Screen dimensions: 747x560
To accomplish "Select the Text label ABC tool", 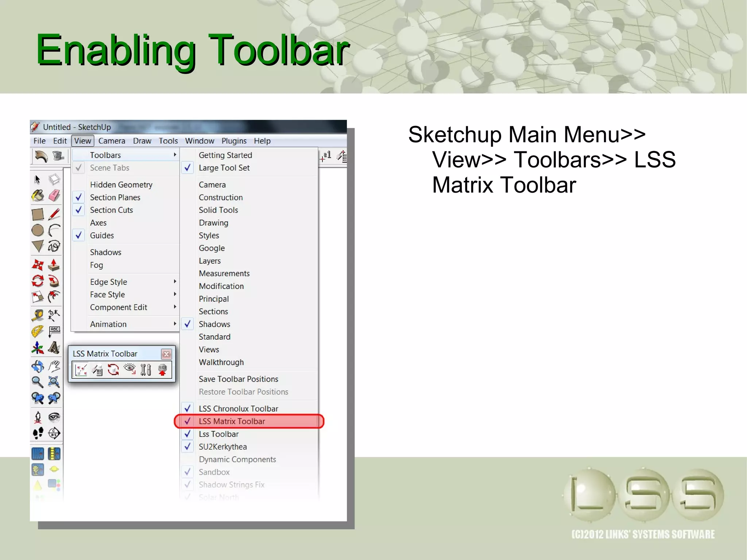I will [54, 332].
